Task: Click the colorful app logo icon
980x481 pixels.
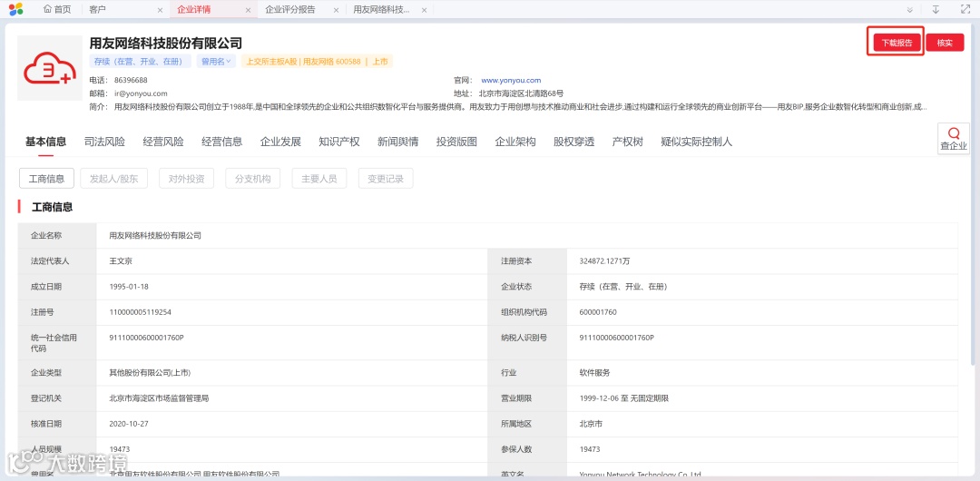Action: 15,9
